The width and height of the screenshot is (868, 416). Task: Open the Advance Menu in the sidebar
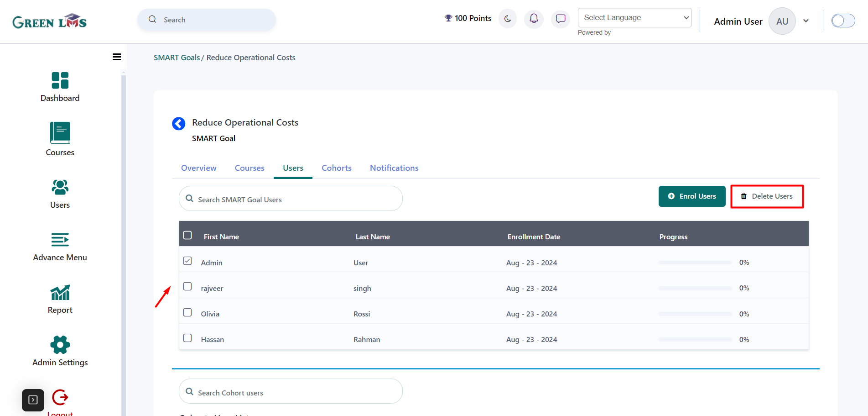[60, 247]
